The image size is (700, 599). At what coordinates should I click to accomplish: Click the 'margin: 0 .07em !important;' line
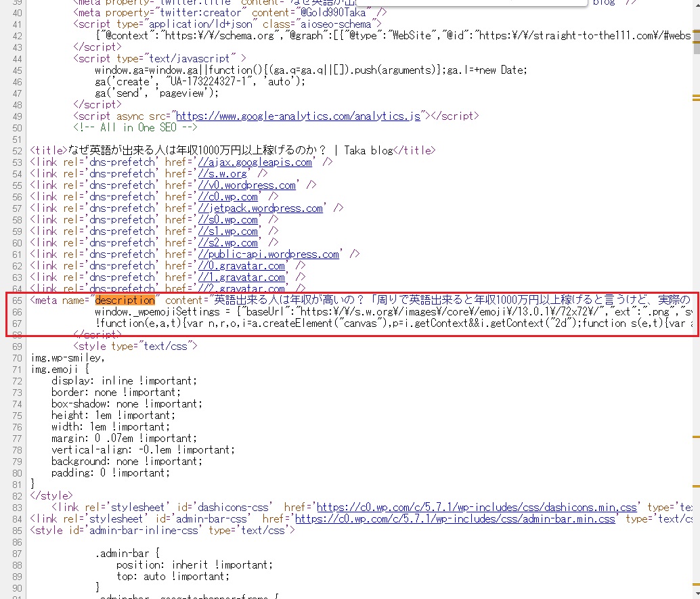(124, 439)
